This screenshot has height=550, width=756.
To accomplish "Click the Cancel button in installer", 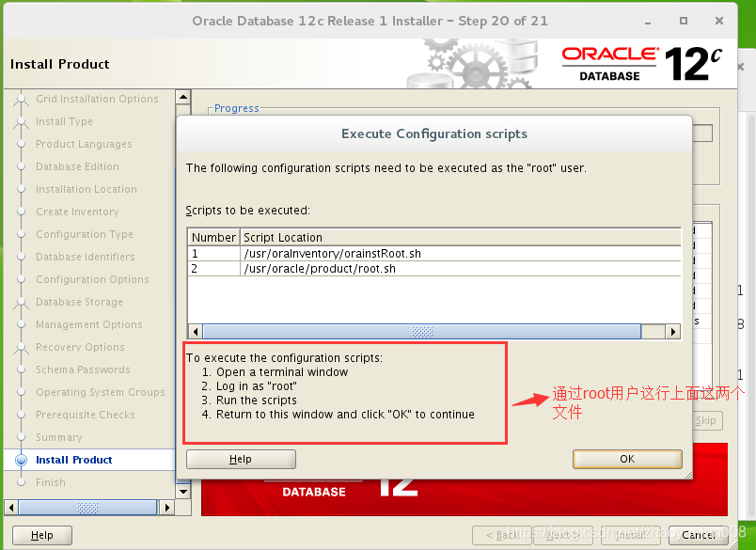I will pos(698,535).
